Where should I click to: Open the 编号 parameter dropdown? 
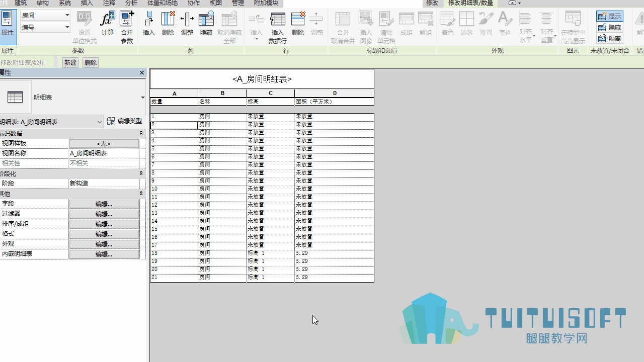point(45,28)
